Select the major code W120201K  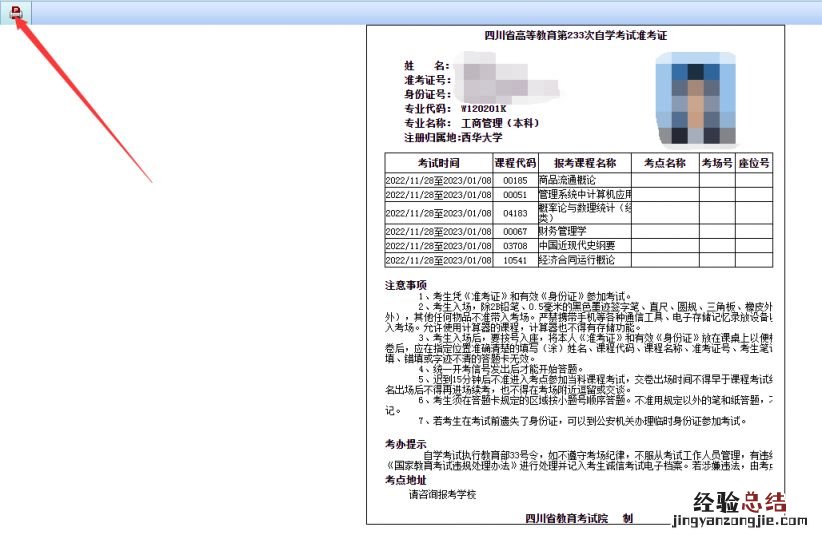pos(484,109)
